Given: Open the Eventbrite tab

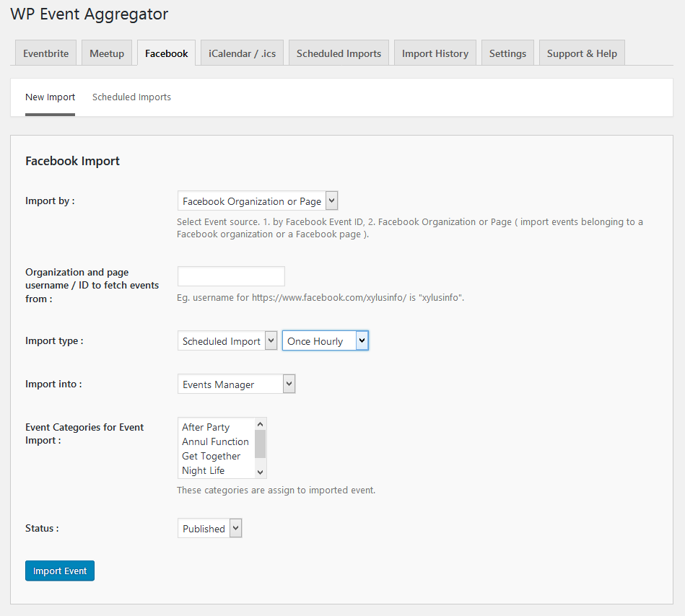Looking at the screenshot, I should 46,53.
